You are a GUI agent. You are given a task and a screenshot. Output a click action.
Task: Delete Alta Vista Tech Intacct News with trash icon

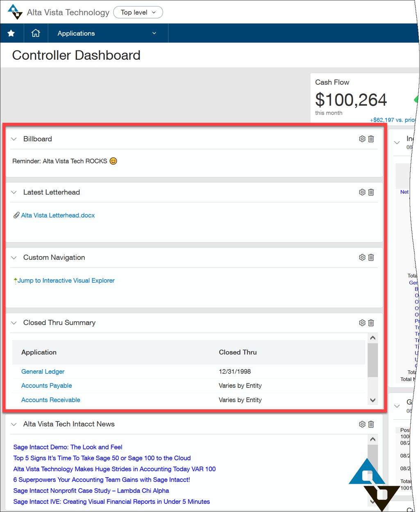pos(371,424)
